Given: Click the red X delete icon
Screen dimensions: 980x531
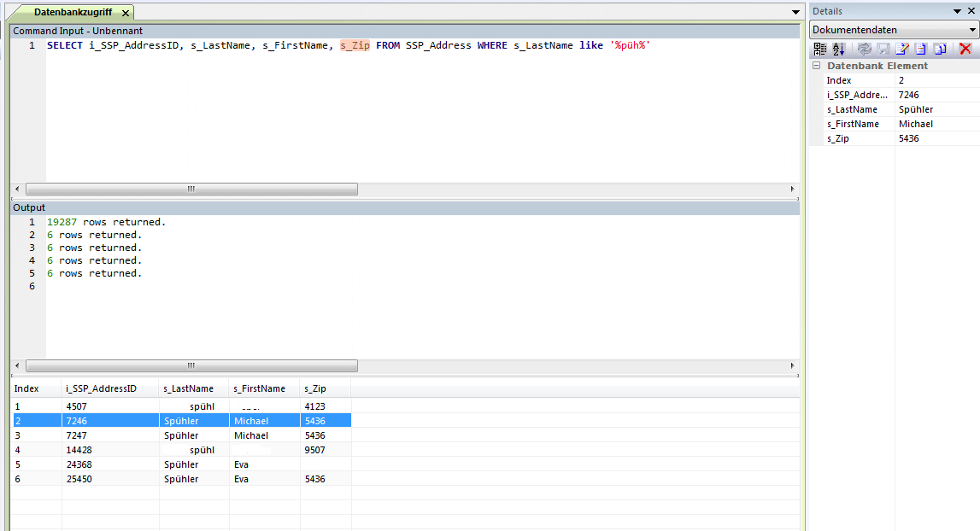Looking at the screenshot, I should [x=965, y=50].
